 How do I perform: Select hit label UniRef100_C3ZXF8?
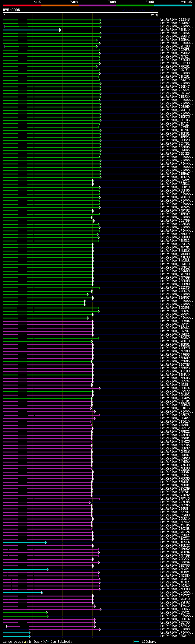175,288
